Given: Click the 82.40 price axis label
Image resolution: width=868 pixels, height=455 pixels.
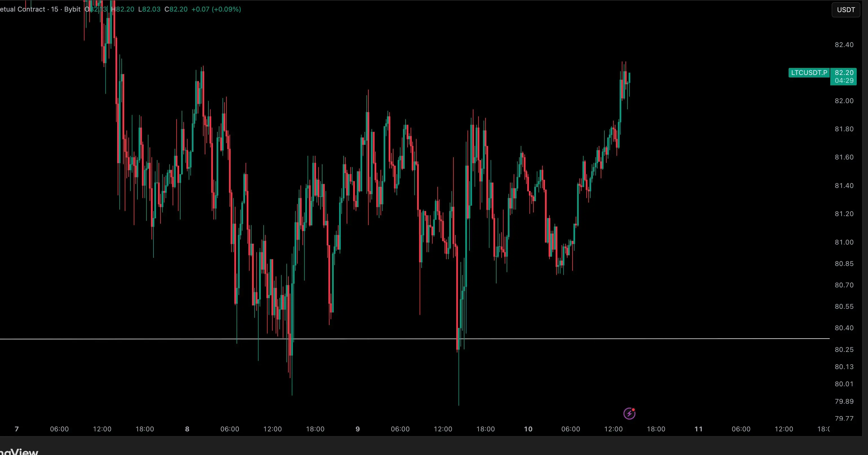Looking at the screenshot, I should [844, 45].
